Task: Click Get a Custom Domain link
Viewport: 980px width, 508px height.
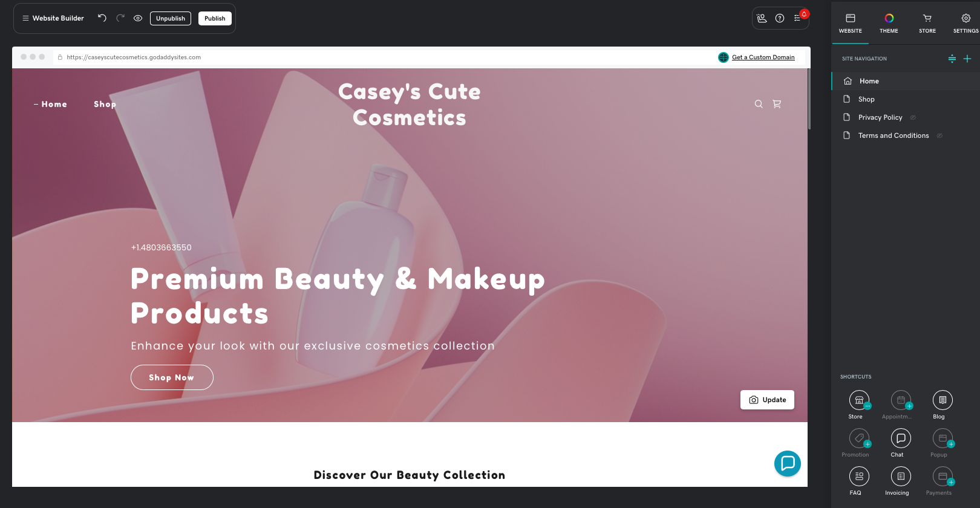Action: click(763, 57)
